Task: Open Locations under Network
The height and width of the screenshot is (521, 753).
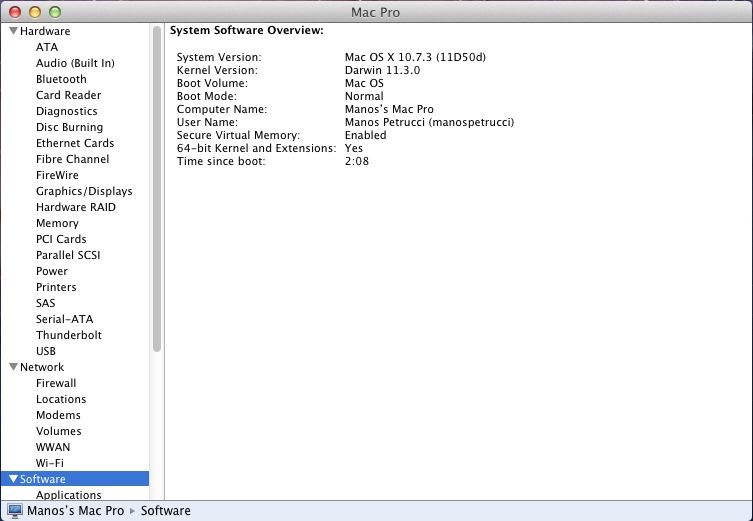Action: (x=61, y=399)
